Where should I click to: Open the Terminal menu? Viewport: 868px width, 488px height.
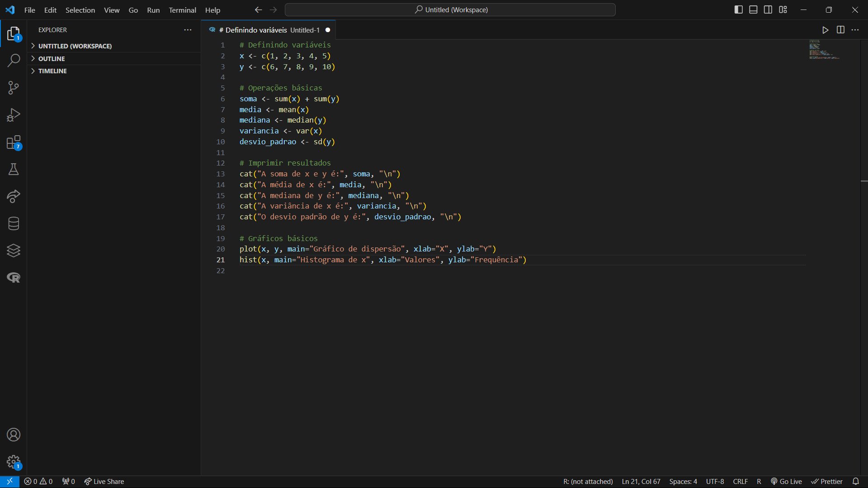(x=182, y=10)
